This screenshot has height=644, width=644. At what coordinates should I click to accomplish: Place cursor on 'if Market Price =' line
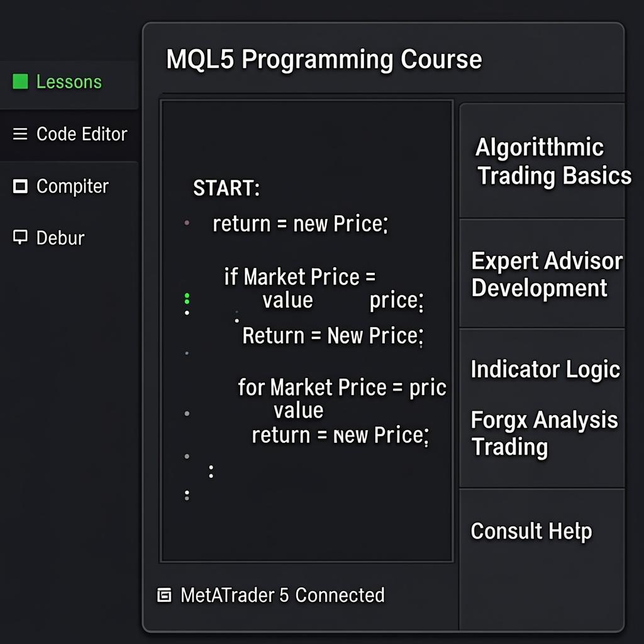[x=300, y=277]
